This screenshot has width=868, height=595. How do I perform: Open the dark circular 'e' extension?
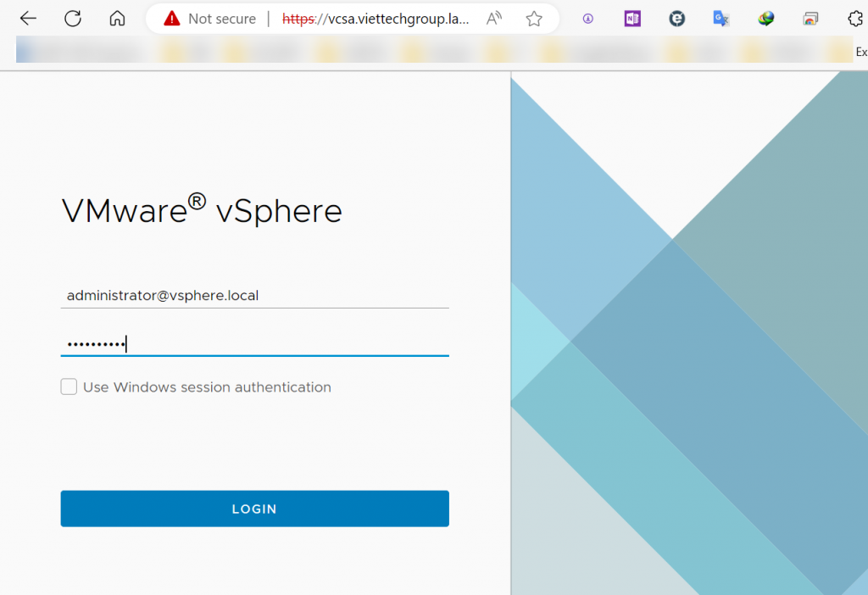tap(676, 19)
